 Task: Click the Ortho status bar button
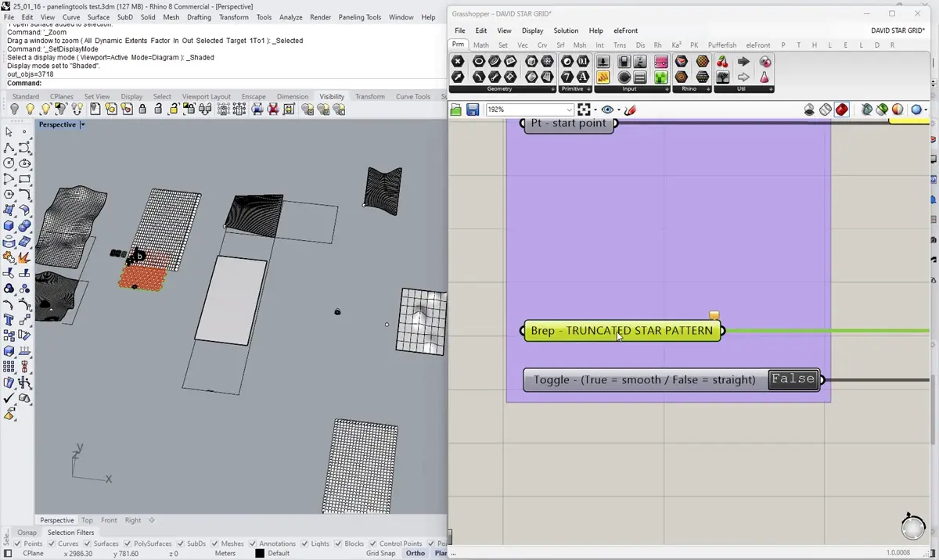pyautogui.click(x=416, y=553)
